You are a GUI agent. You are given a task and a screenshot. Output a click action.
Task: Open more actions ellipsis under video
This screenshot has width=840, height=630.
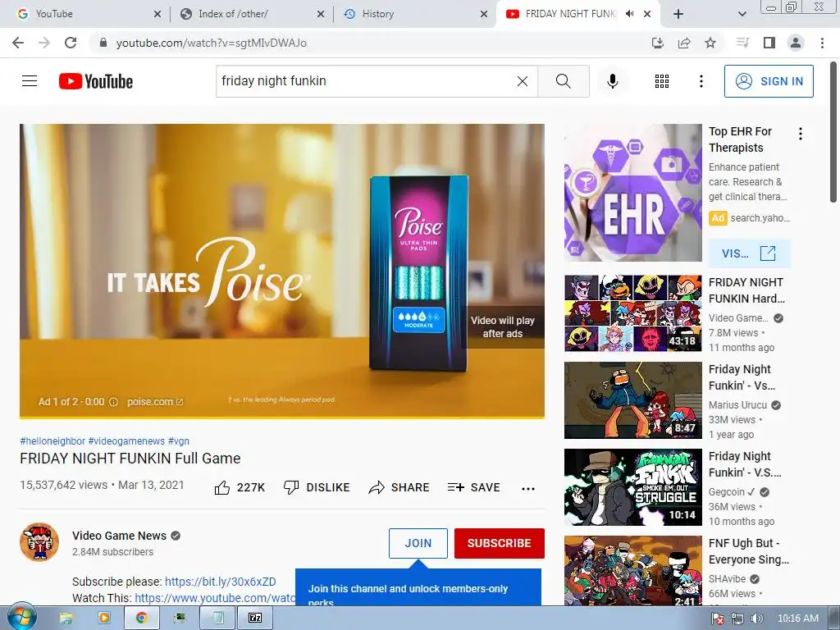(528, 488)
